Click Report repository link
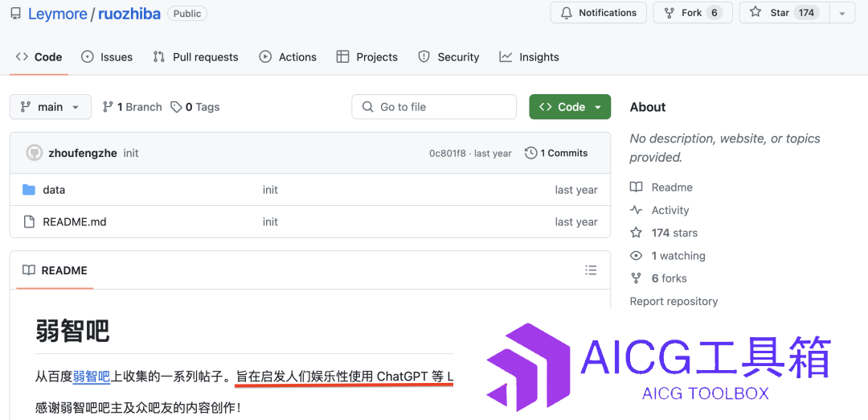 (674, 302)
